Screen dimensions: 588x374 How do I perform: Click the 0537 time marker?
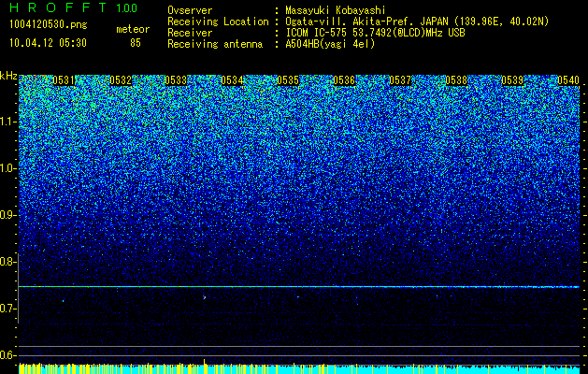pos(400,80)
